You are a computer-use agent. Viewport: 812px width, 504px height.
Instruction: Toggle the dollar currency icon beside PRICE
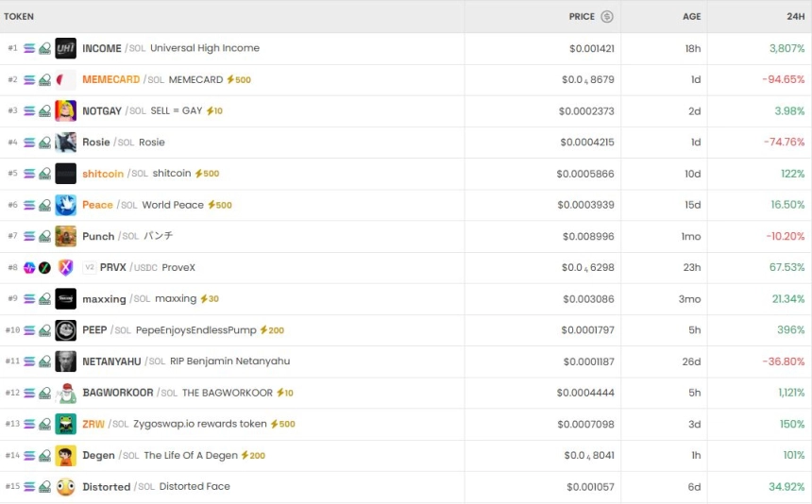coord(607,17)
